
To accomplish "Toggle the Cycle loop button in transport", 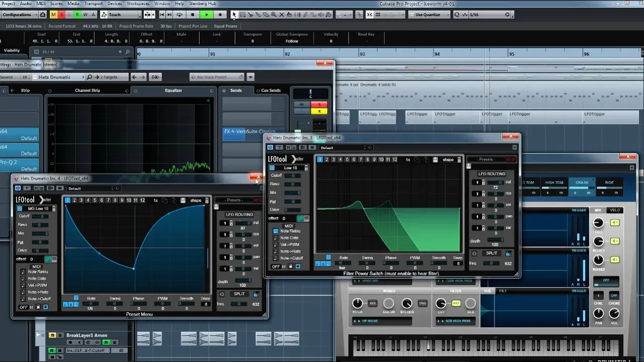I will [180, 15].
